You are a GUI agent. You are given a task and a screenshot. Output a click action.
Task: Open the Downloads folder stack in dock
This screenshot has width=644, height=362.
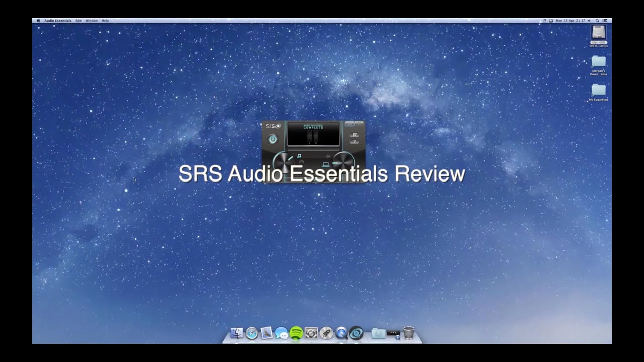click(x=378, y=333)
